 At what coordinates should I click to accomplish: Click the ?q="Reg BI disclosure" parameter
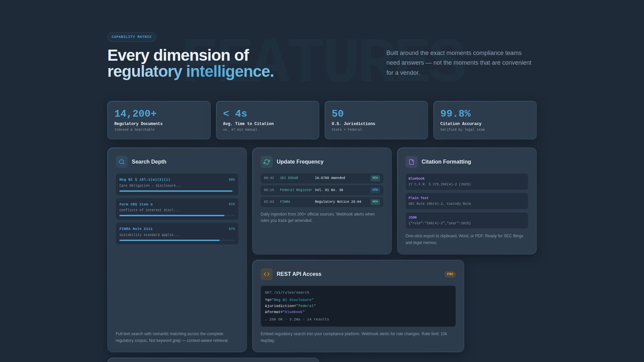pyautogui.click(x=289, y=300)
